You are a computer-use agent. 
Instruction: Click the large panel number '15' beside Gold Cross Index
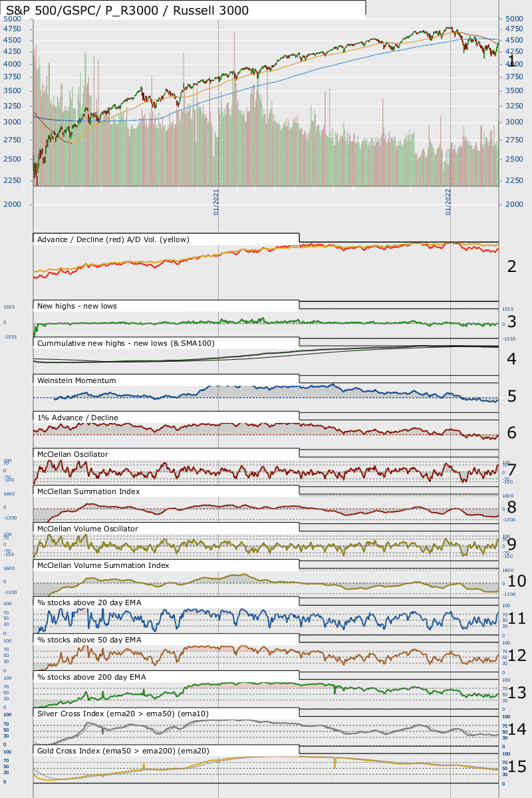tap(517, 767)
